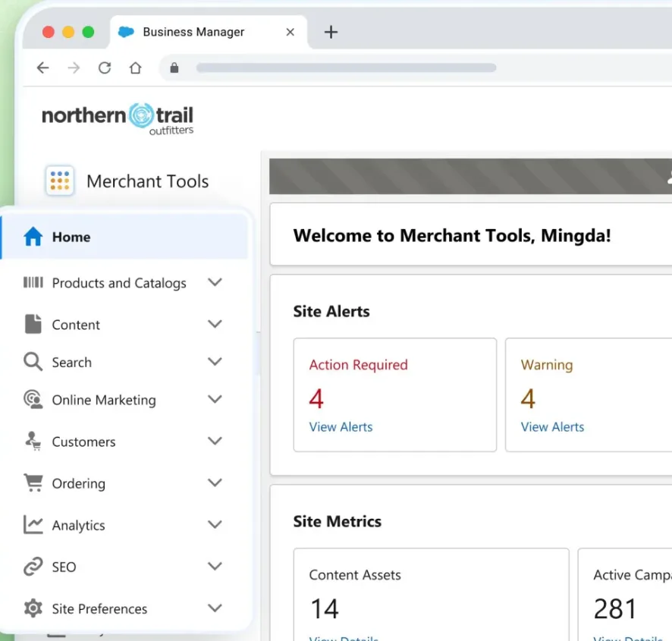
Task: Click the Analytics chart icon
Action: [33, 525]
